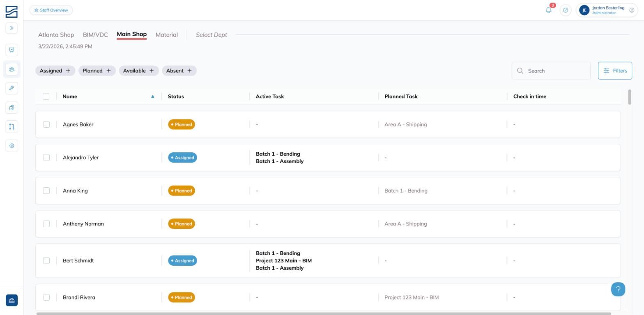Switch to the Material tab
Image resolution: width=644 pixels, height=315 pixels.
[x=167, y=35]
